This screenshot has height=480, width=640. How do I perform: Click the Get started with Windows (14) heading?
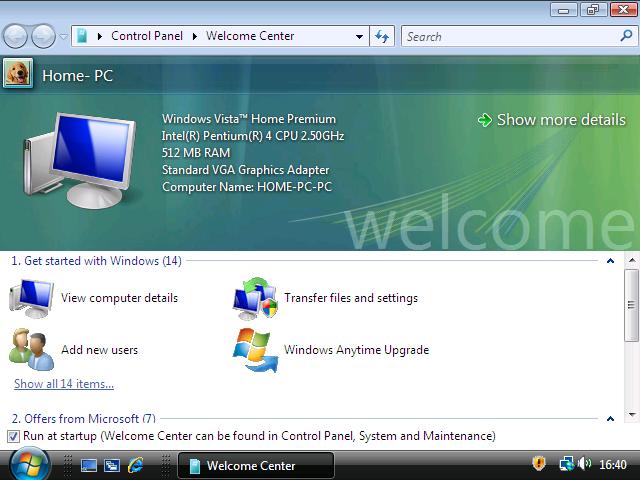96,261
